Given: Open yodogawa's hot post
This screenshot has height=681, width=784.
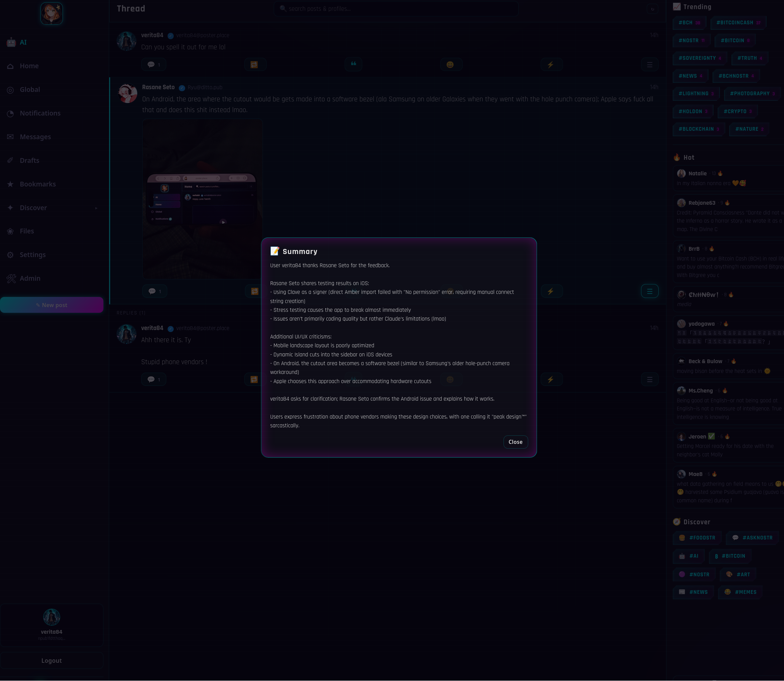Looking at the screenshot, I should tap(729, 332).
